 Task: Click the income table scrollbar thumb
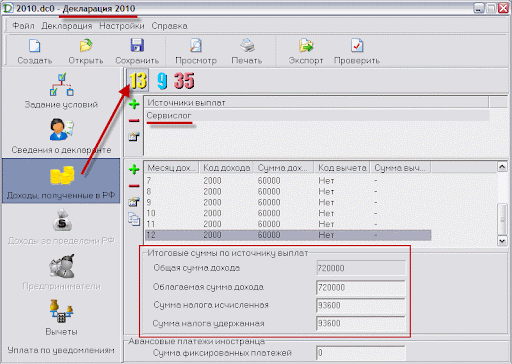[x=502, y=219]
